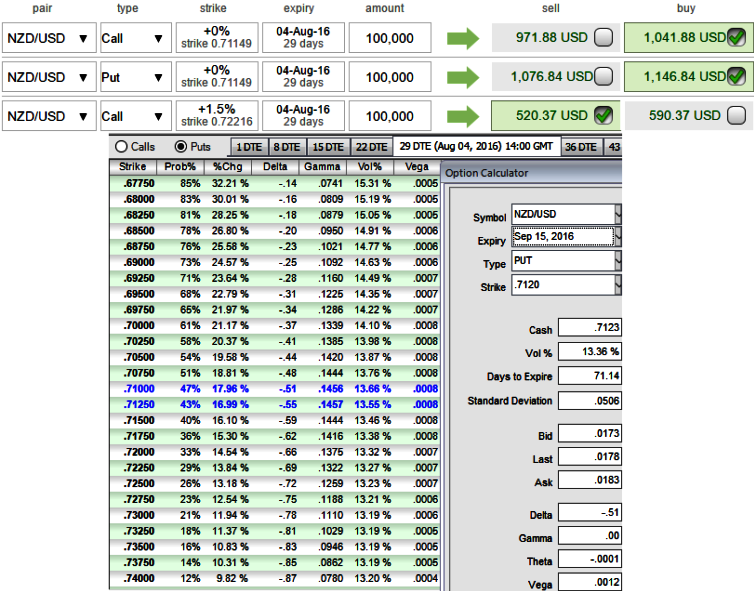Uncheck the sell checkbox for 520.37 USD
The height and width of the screenshot is (591, 754).
click(603, 115)
